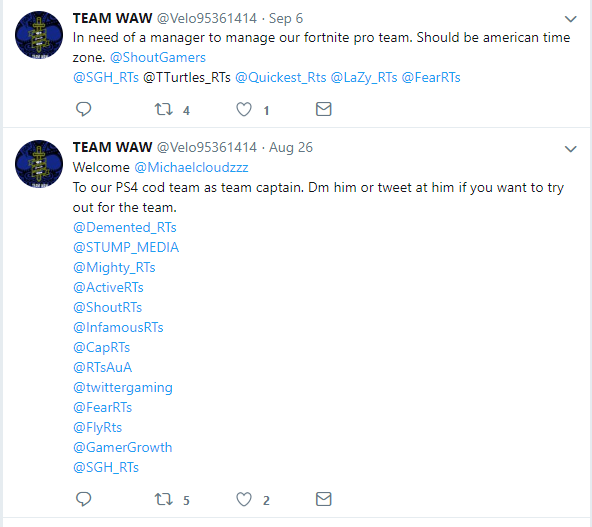Viewport: 592px width, 527px height.
Task: Open the @ShoutGamers mention link
Action: click(158, 57)
